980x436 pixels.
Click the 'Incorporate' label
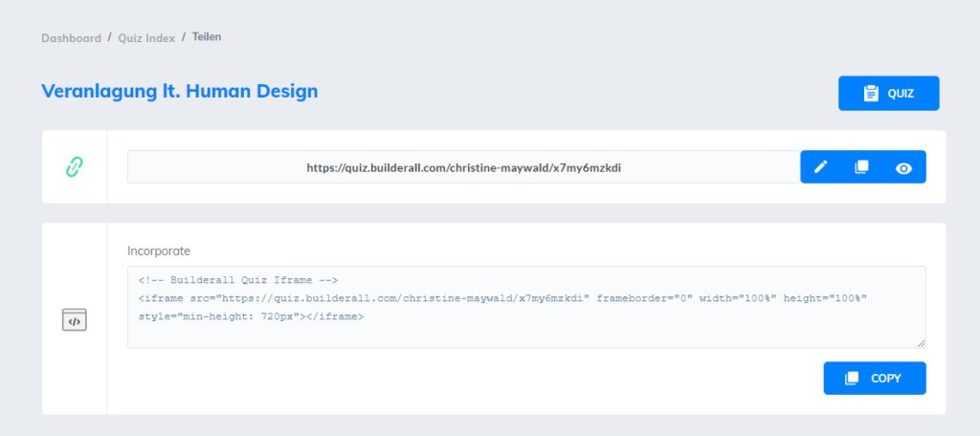[x=159, y=251]
